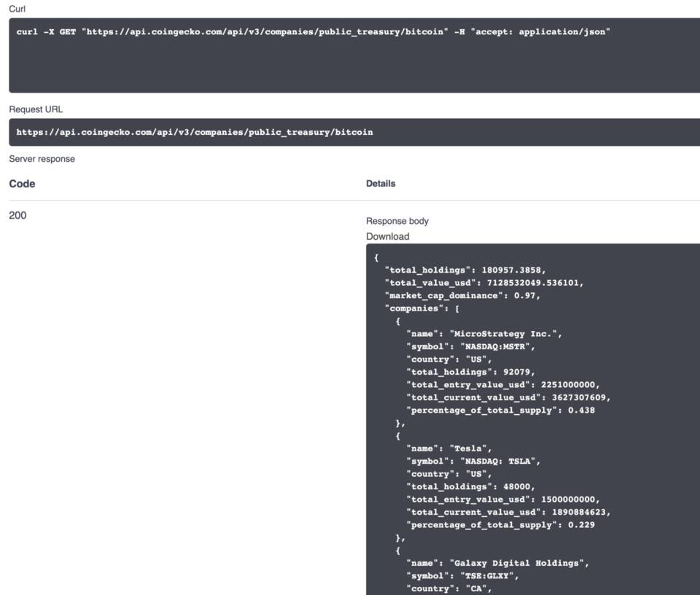Click the "total_value_usd" line in the JSON
Screen dimensions: 700x595
(x=483, y=283)
